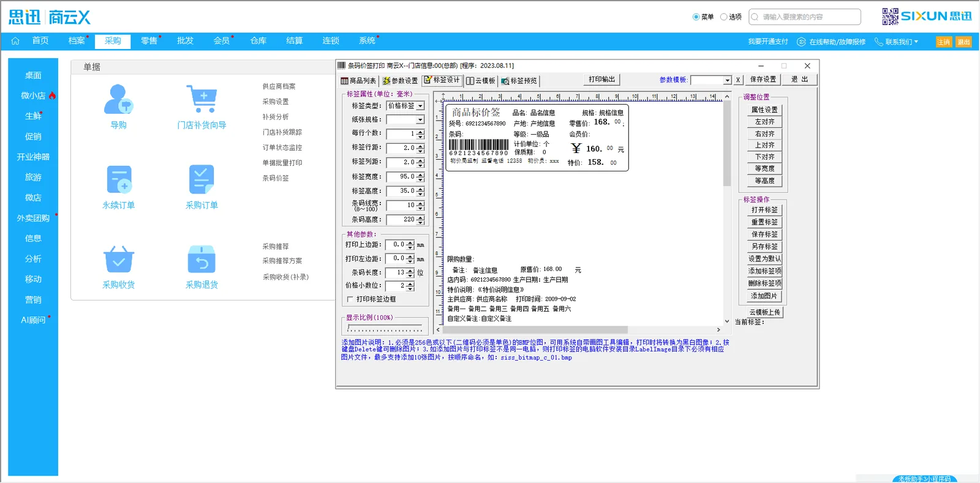Click the 商品列表 toolbar icon
Image resolution: width=980 pixels, height=483 pixels.
click(344, 81)
